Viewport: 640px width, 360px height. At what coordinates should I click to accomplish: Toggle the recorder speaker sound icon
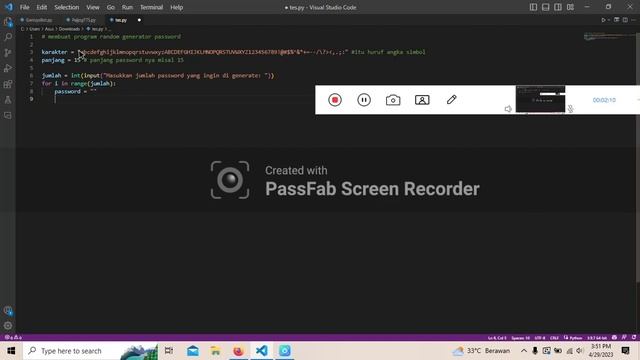point(508,109)
